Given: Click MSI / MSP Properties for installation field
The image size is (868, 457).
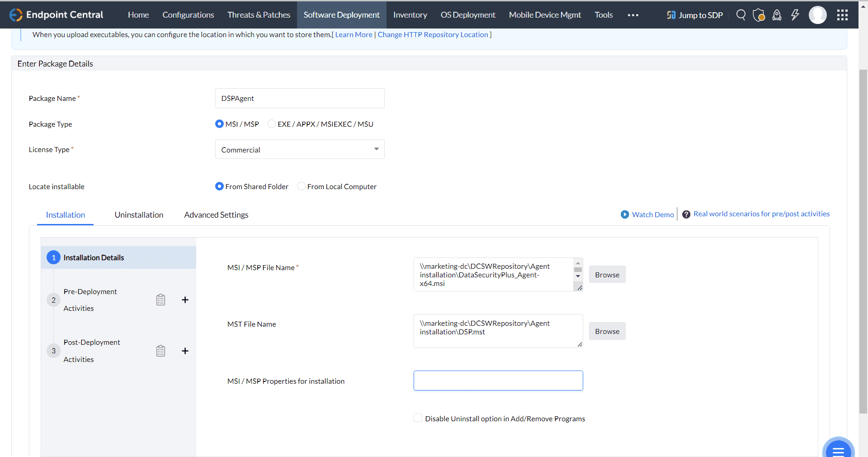Looking at the screenshot, I should tap(498, 381).
